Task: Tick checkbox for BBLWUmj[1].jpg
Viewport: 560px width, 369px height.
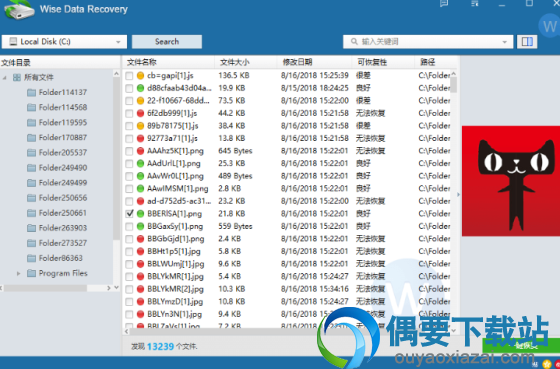Action: coord(129,264)
